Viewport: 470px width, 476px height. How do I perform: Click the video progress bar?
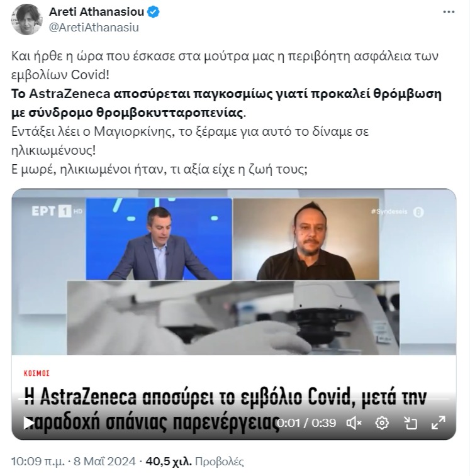tap(234, 399)
